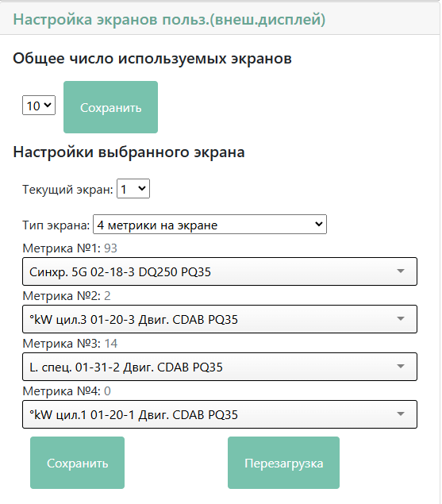Click the triangle arrow of Метрика №3 box
This screenshot has height=504, width=442.
coord(401,367)
